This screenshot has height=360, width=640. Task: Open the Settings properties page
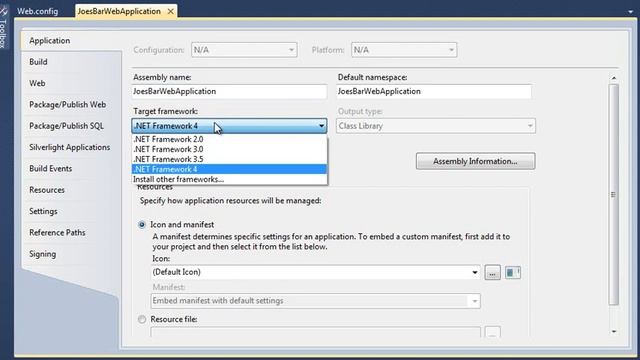43,211
